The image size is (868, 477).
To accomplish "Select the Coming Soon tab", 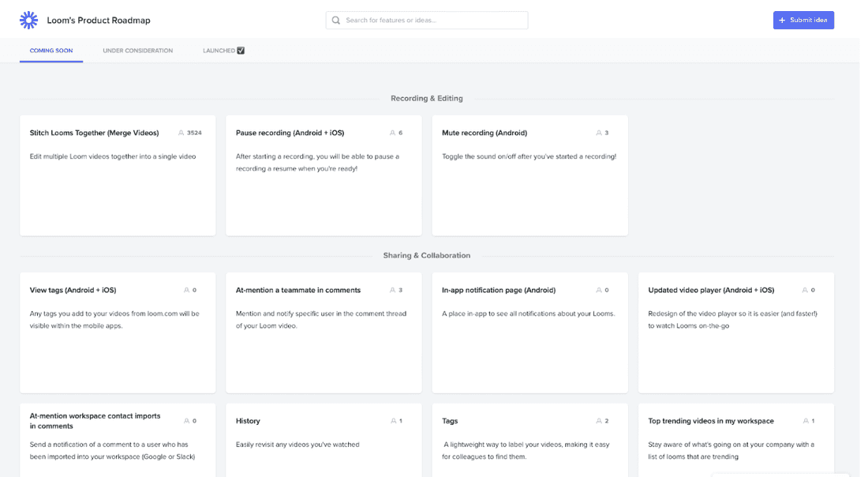I will [51, 50].
